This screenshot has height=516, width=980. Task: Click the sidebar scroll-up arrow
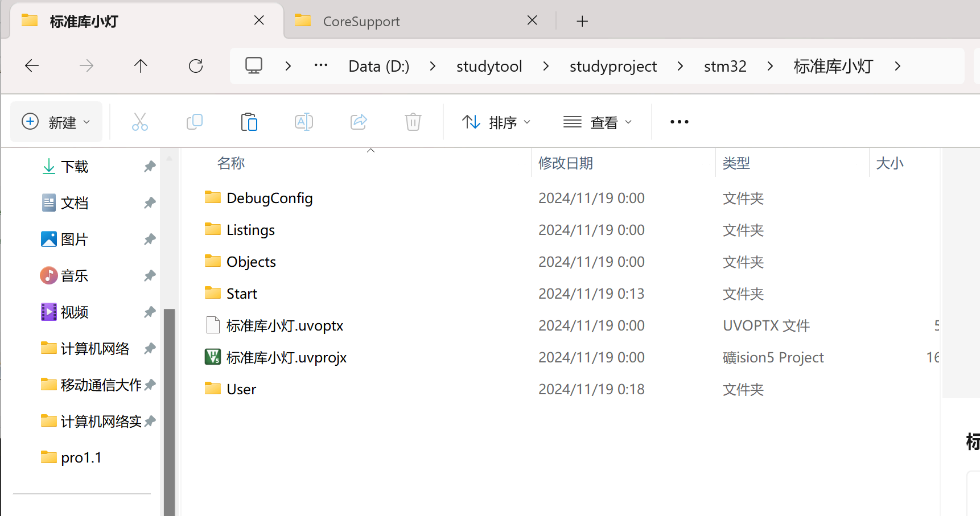point(169,159)
